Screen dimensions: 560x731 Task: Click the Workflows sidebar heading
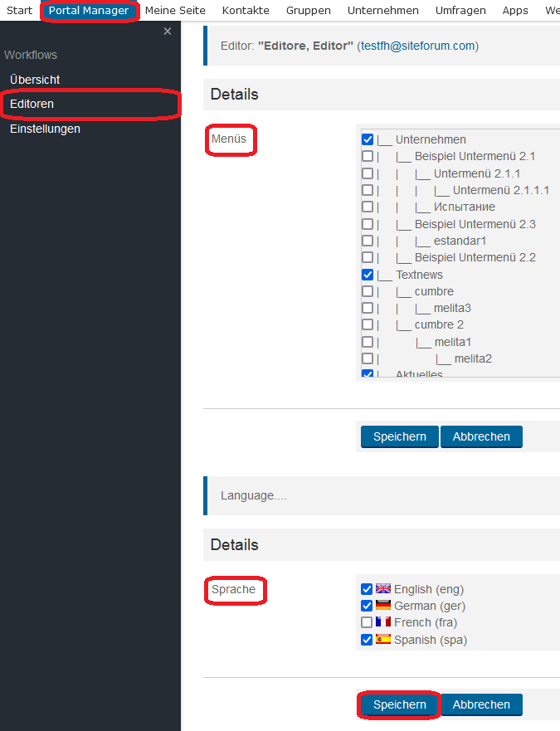[31, 55]
